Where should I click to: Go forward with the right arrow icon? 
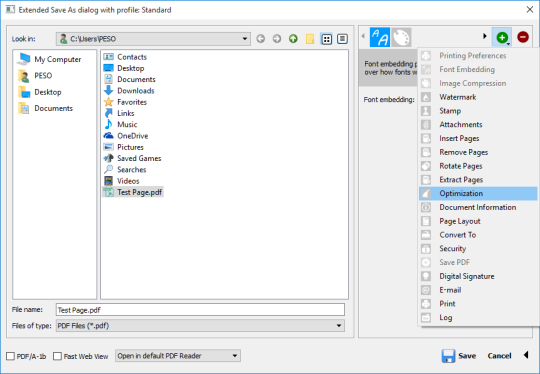277,39
